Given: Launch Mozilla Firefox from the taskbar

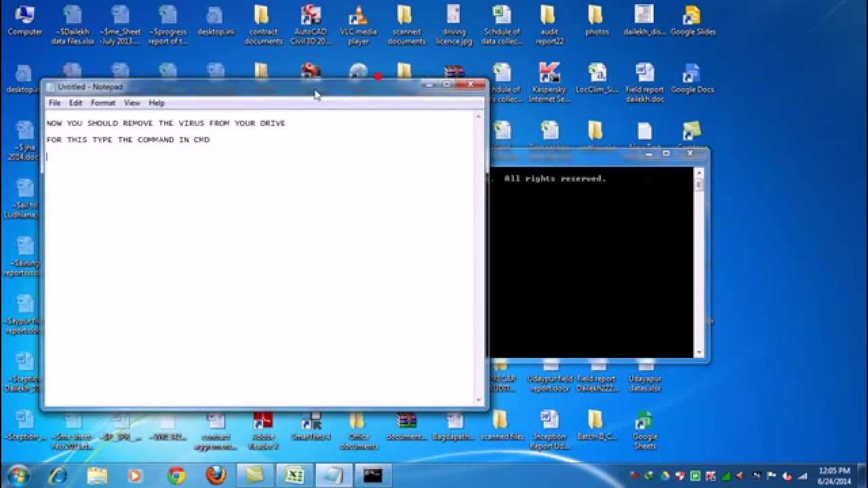Looking at the screenshot, I should pos(216,475).
